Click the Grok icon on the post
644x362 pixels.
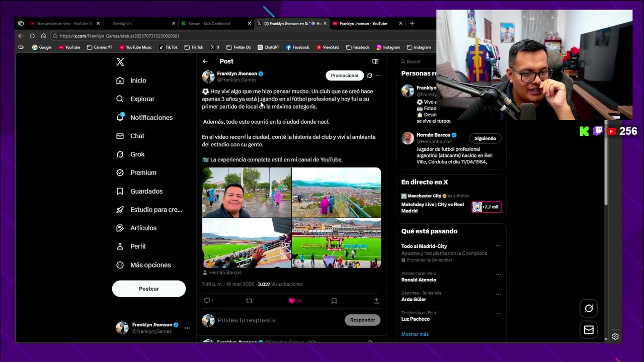370,75
